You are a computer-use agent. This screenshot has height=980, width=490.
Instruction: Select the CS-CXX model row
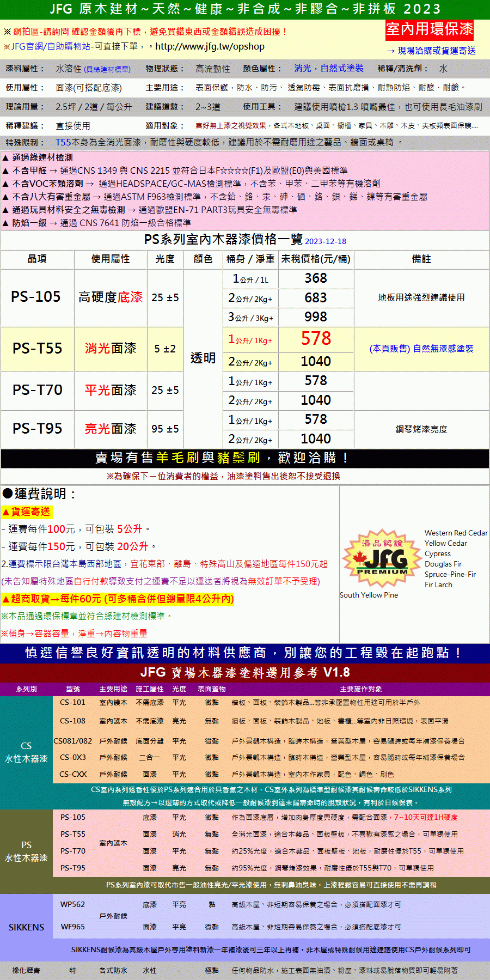[271, 775]
